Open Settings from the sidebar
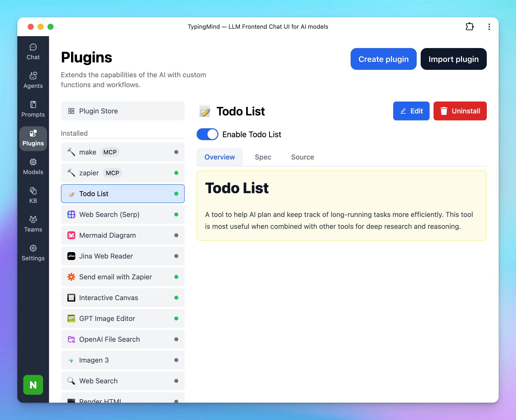Image resolution: width=516 pixels, height=420 pixels. (x=33, y=253)
